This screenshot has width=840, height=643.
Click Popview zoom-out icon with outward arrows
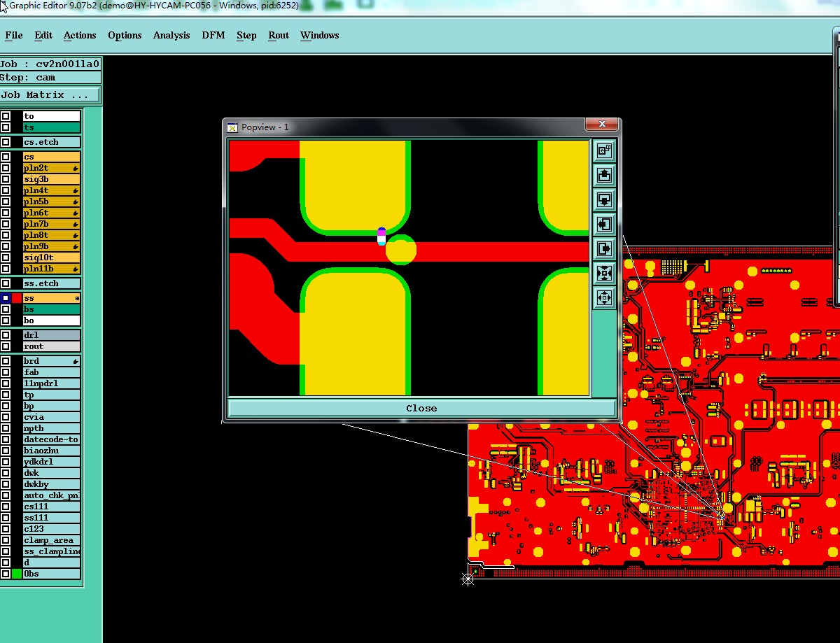point(604,297)
